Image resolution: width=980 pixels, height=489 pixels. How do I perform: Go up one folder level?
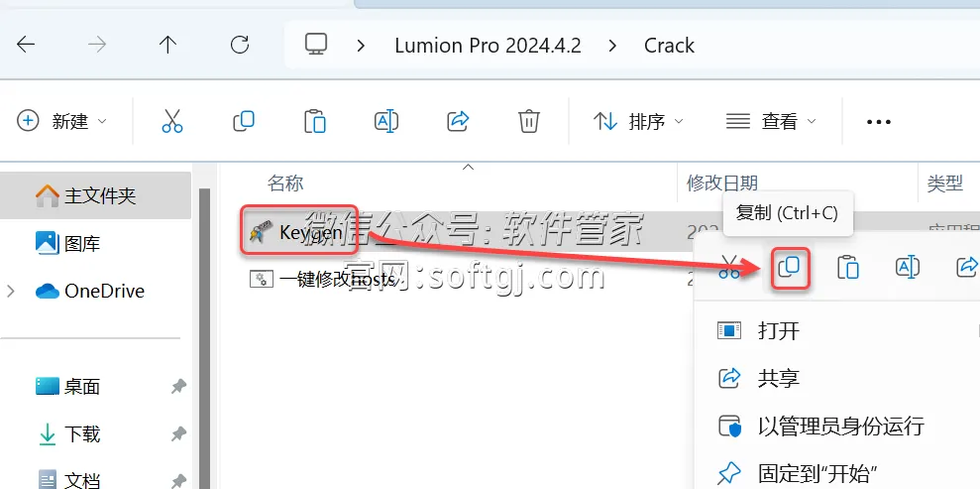click(167, 45)
